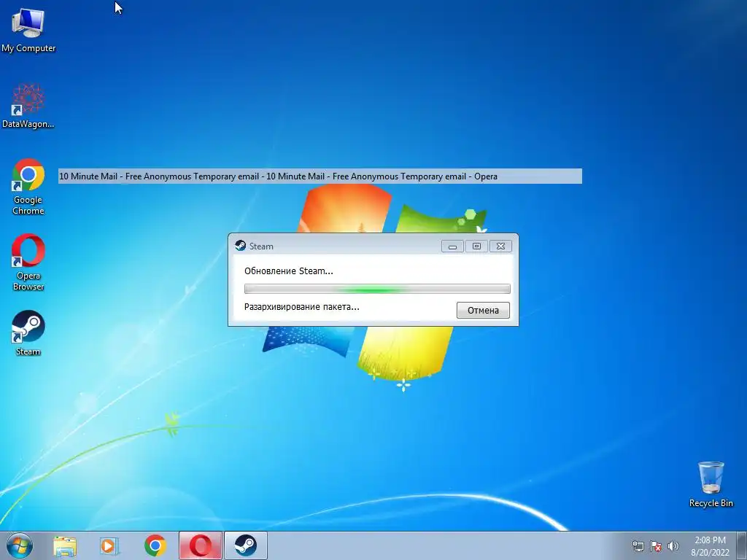The height and width of the screenshot is (560, 747).
Task: Click the Steam taskbar button
Action: 245,545
